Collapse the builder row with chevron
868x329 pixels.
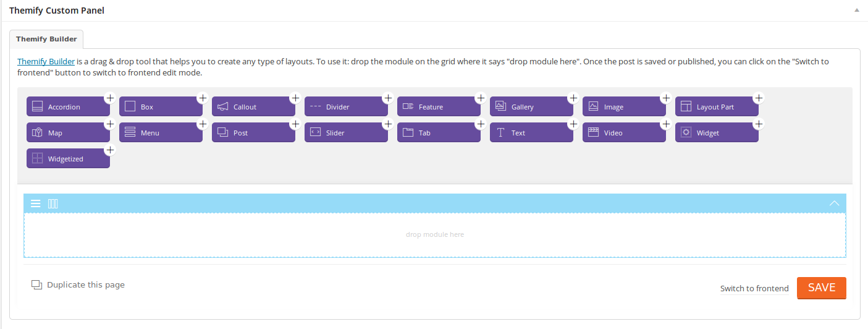tap(834, 203)
